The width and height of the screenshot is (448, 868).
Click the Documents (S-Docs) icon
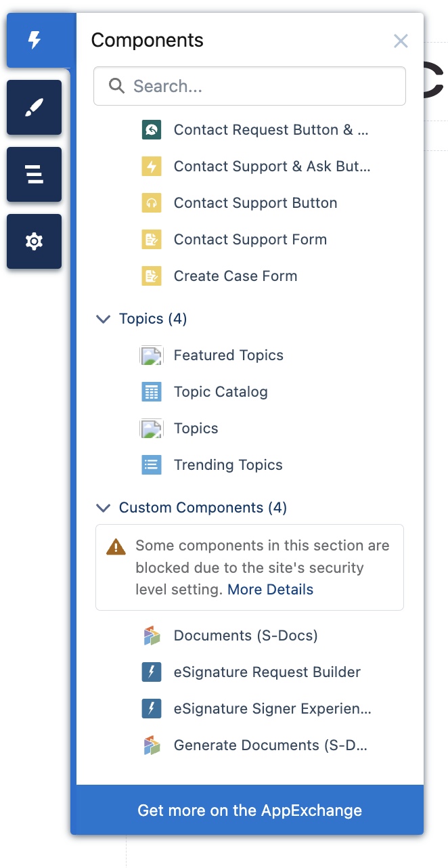point(152,635)
